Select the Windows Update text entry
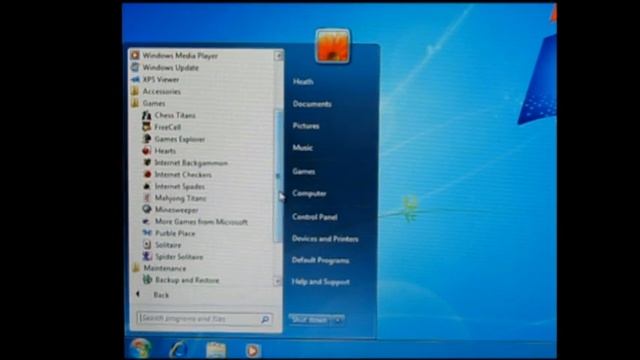 coord(171,68)
